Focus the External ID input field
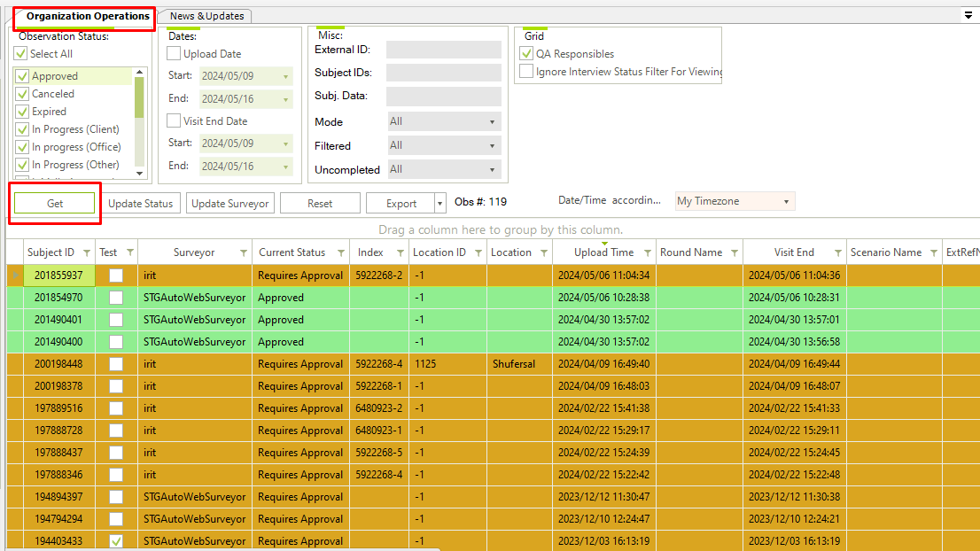This screenshot has width=980, height=551. pos(444,50)
